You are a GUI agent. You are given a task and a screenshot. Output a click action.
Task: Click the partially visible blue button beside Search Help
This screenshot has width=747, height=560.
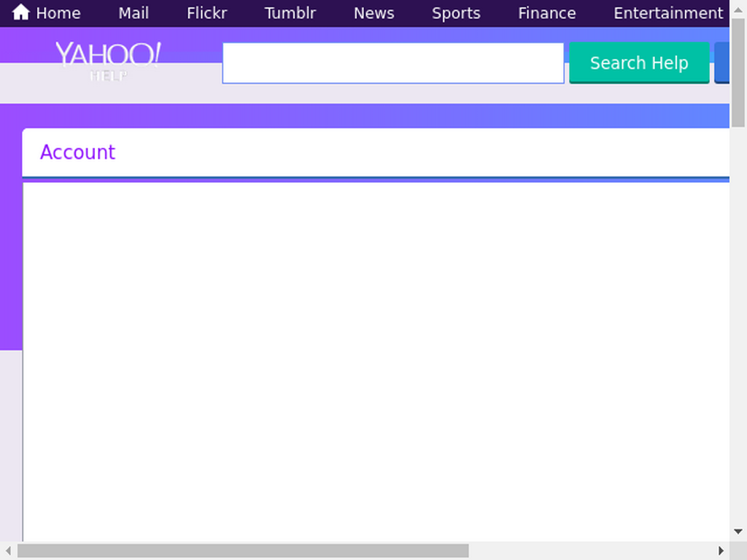coord(721,63)
